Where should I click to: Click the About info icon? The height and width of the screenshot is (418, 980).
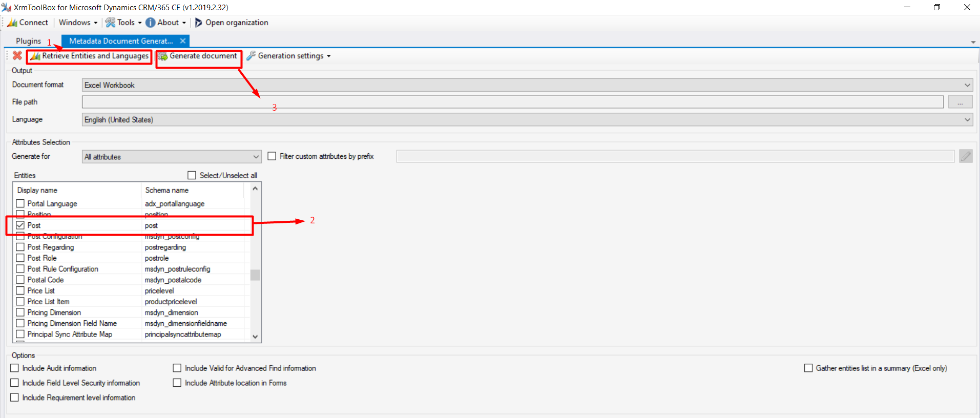coord(151,23)
